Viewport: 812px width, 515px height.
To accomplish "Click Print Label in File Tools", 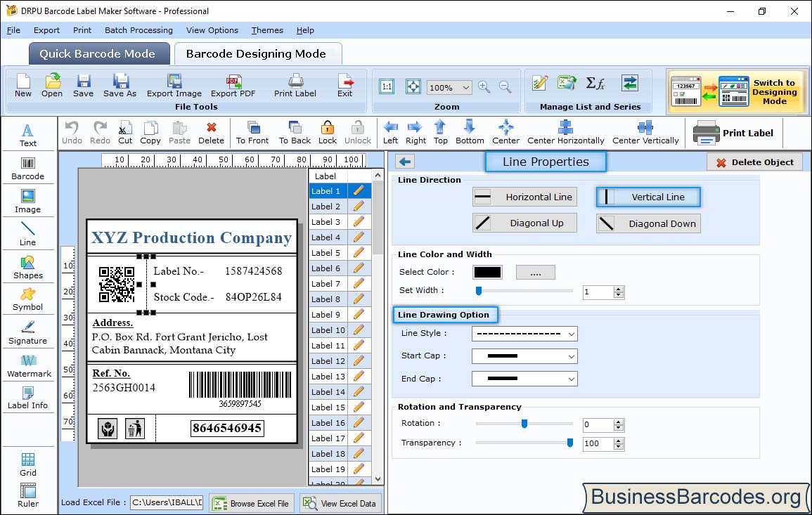I will [295, 86].
